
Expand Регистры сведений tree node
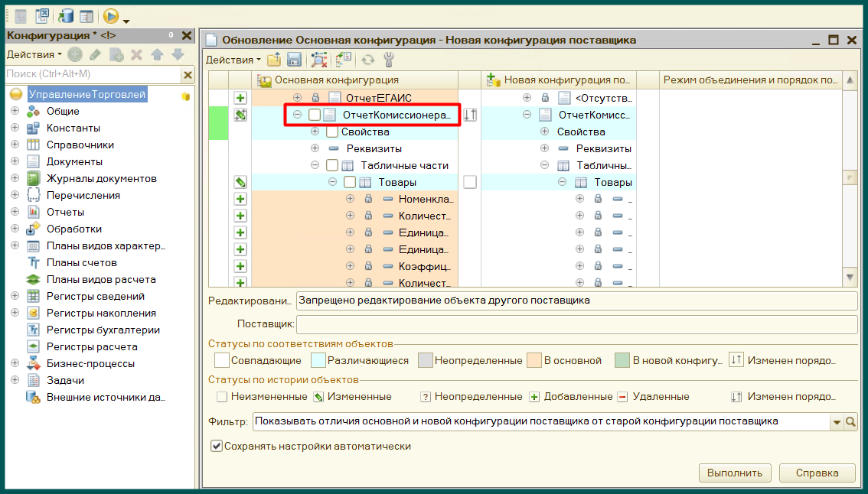15,296
